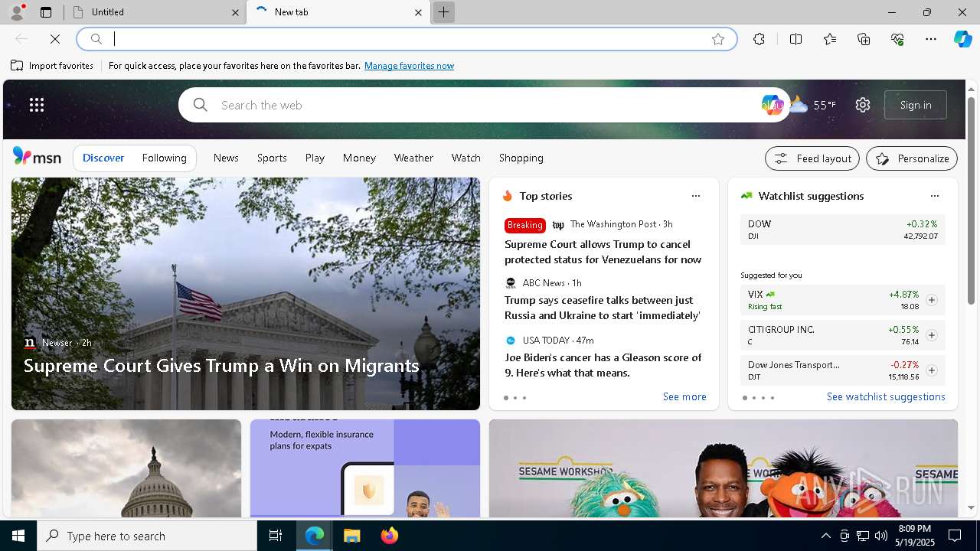The height and width of the screenshot is (551, 980).
Task: Open Watchlist suggestions more options ellipsis
Action: [x=935, y=196]
